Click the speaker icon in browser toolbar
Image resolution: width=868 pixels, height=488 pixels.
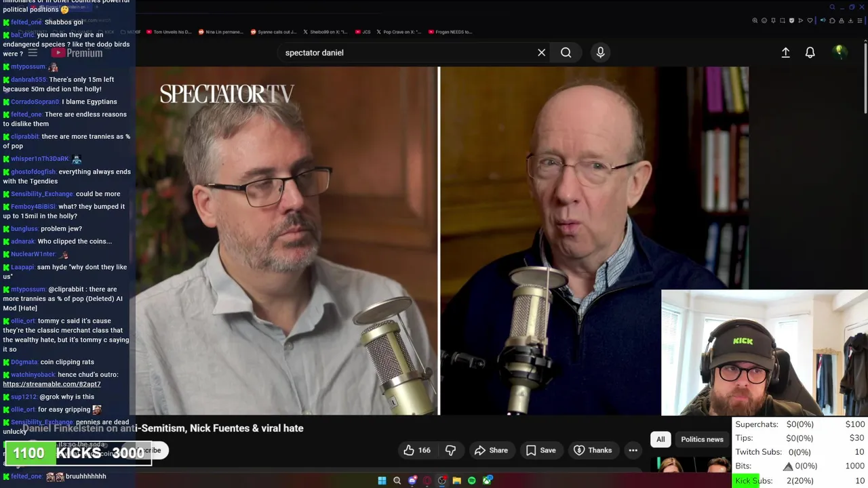point(823,20)
